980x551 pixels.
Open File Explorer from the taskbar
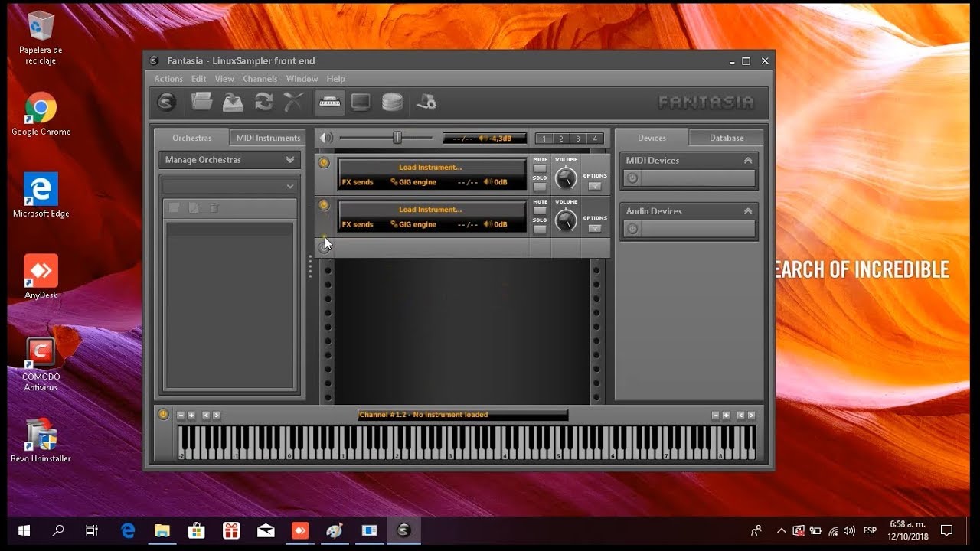162,530
